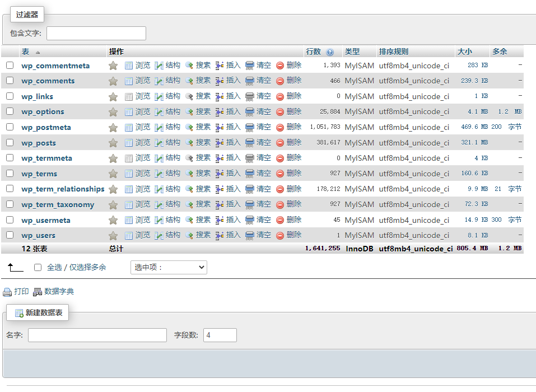The width and height of the screenshot is (536, 392).
Task: Click empty icon for wp_posts row
Action: [250, 143]
